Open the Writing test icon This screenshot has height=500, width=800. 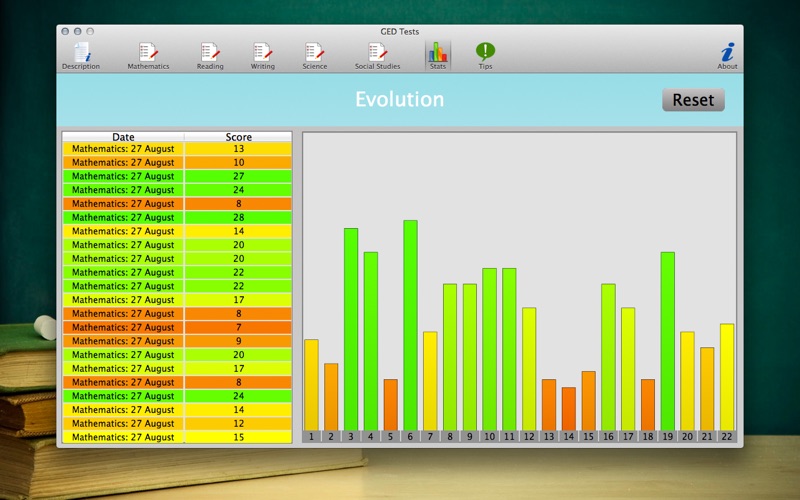click(262, 56)
